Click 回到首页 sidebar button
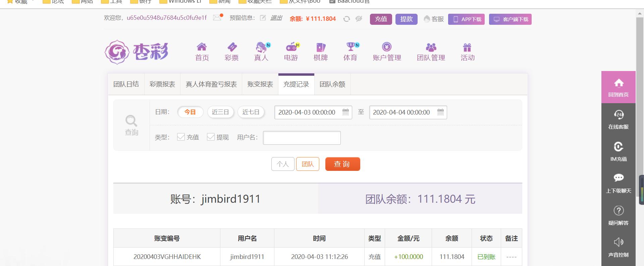The width and height of the screenshot is (644, 266). (619, 87)
